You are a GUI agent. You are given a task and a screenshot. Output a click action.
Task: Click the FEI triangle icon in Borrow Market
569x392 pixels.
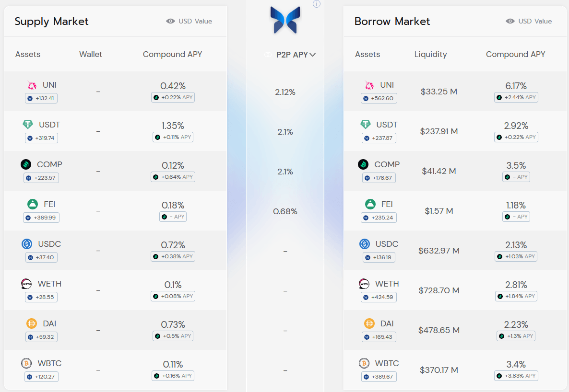370,204
